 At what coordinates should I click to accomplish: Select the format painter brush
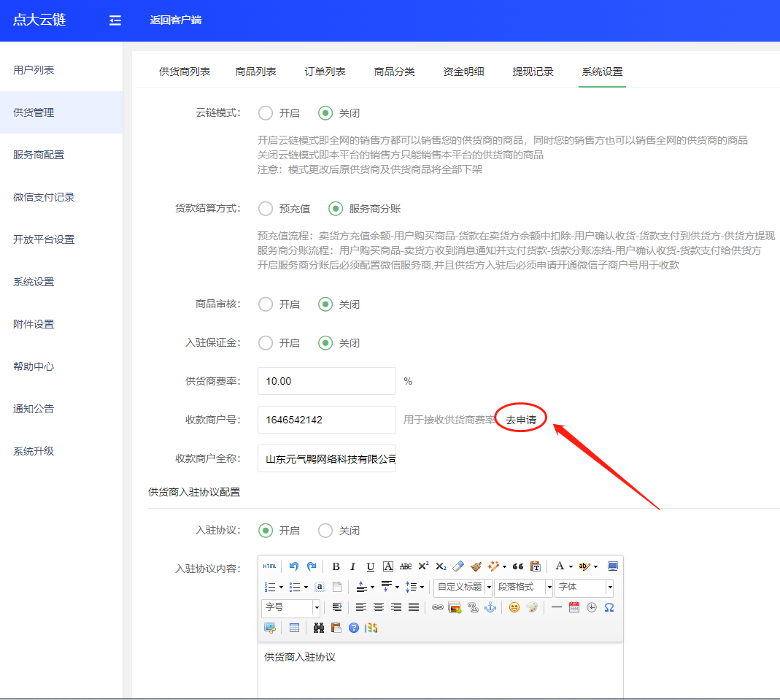476,566
